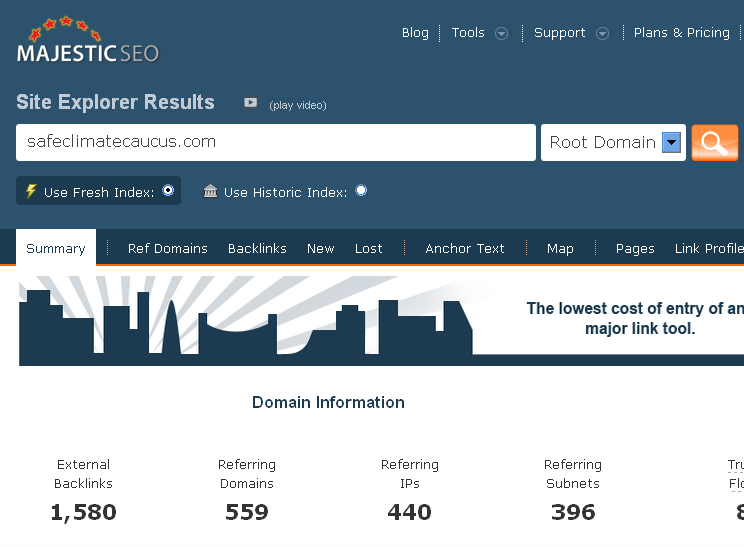Click the play video icon

(251, 102)
